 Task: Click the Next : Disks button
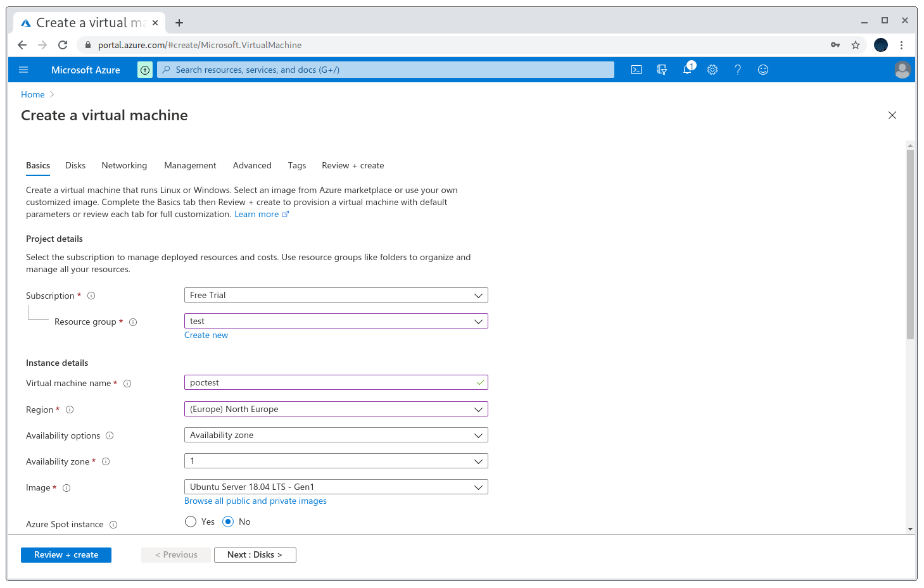[x=255, y=554]
